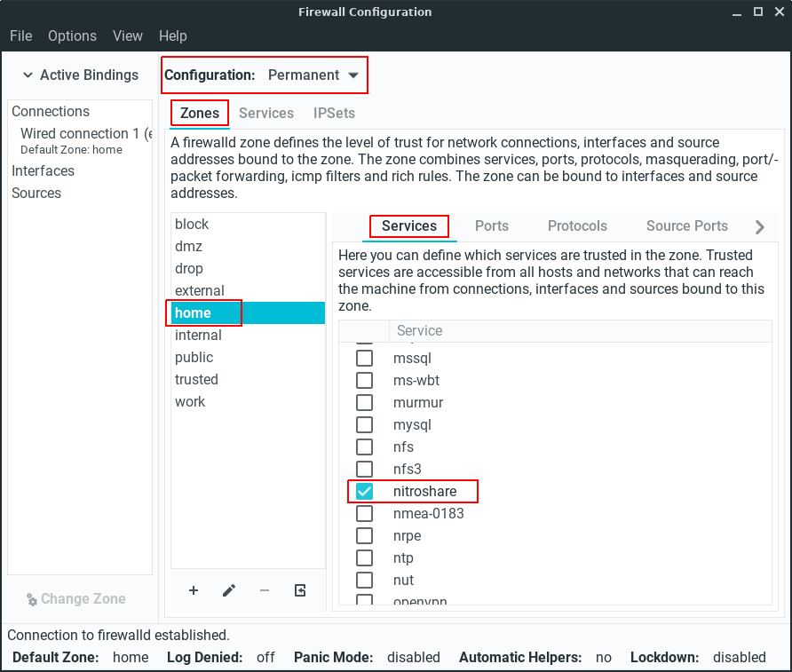Click the load zone defaults icon
Screen dimensions: 792x672
point(300,590)
